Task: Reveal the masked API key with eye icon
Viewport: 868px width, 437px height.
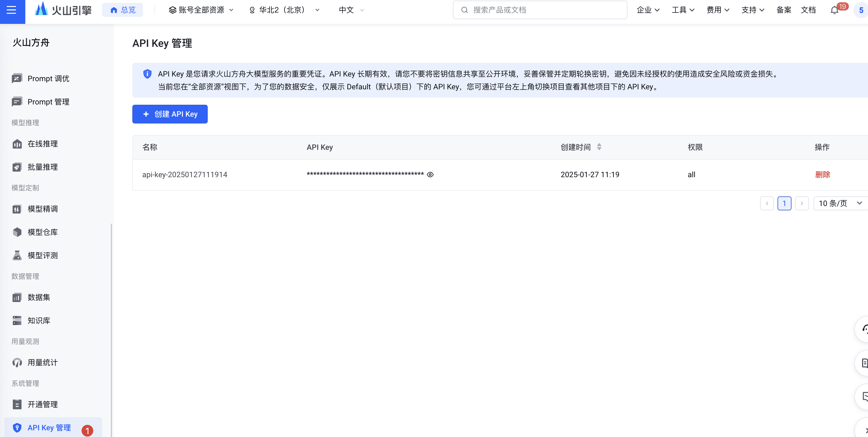Action: point(430,175)
